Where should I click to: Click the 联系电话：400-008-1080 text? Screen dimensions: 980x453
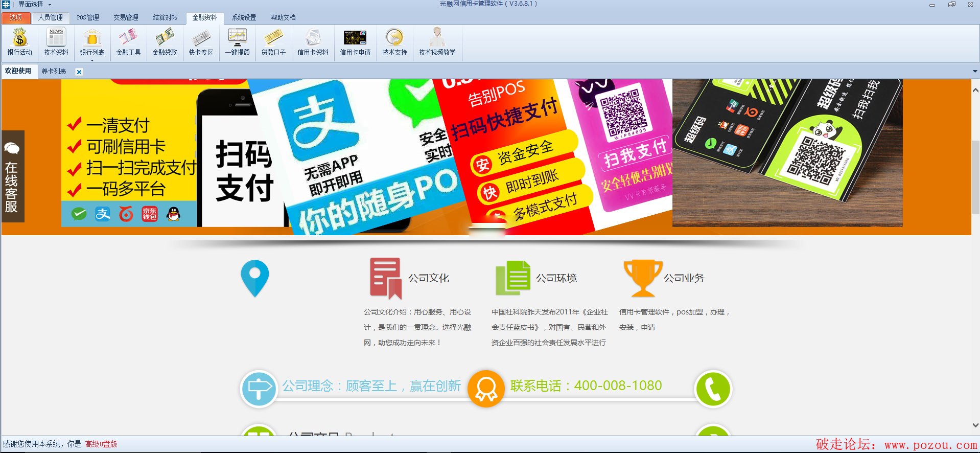coord(586,386)
